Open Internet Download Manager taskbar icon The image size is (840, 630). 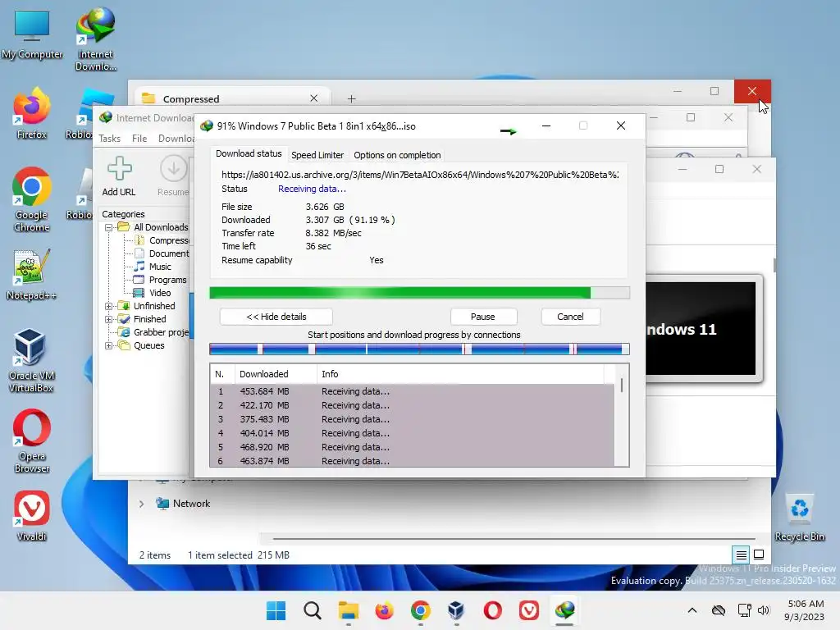click(x=564, y=610)
